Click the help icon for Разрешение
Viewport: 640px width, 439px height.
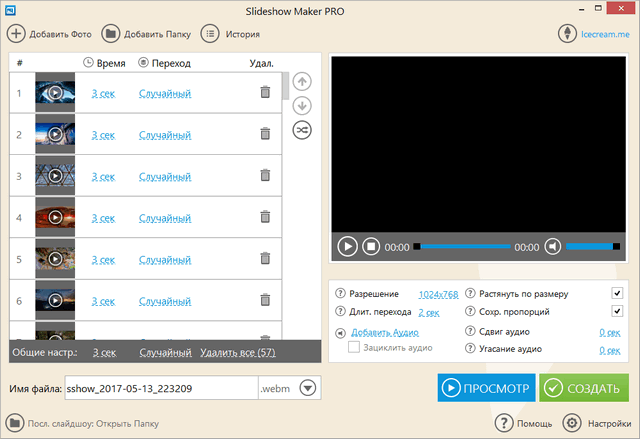[x=340, y=294]
